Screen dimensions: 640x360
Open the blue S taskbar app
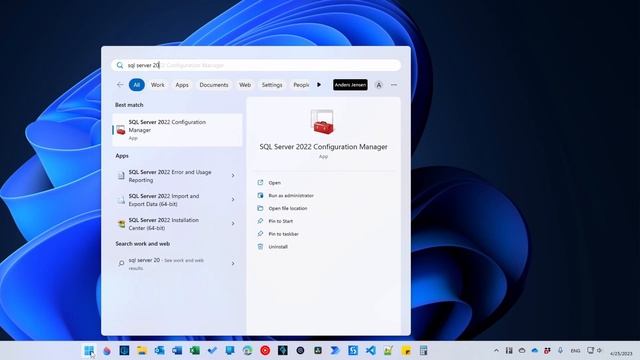353,350
